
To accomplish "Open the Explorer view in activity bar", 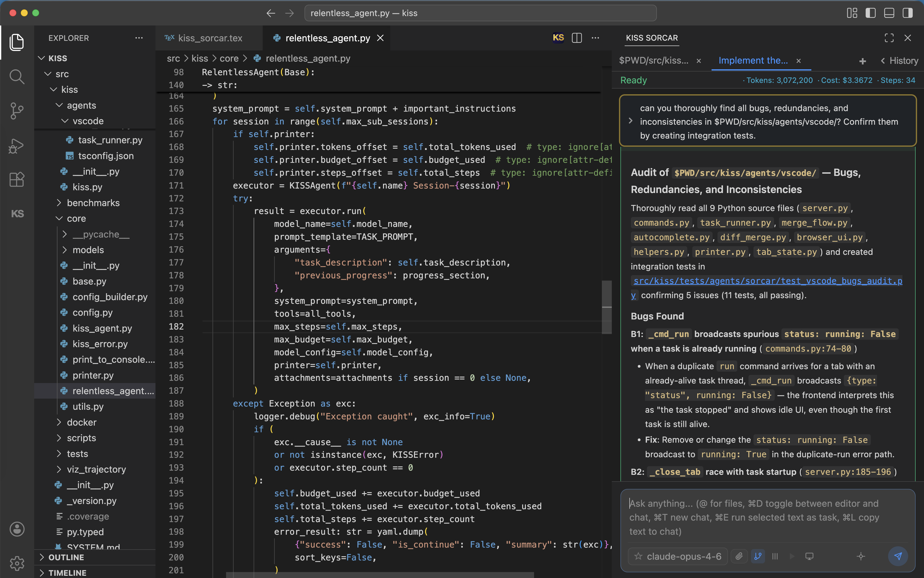I will (x=17, y=42).
